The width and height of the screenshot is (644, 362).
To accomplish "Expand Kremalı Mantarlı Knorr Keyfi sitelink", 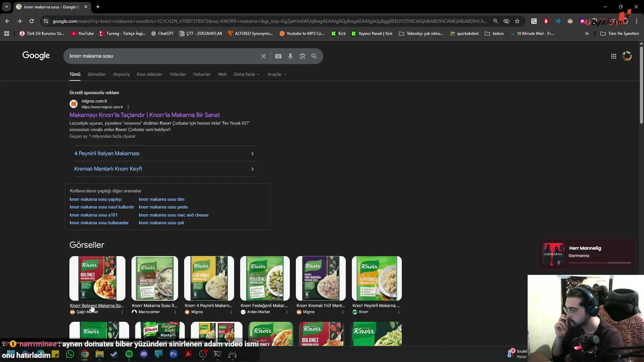I will point(164,169).
